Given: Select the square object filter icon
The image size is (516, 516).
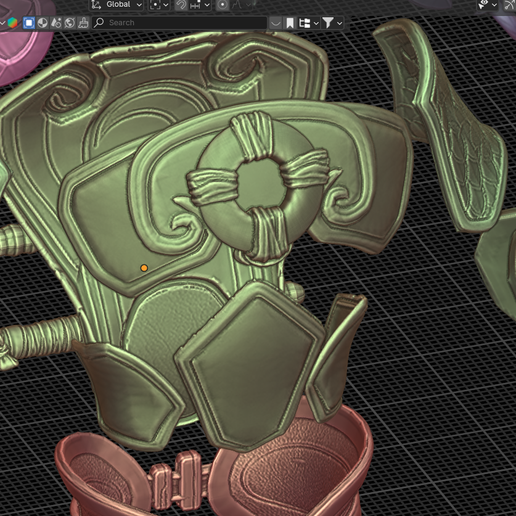Looking at the screenshot, I should click(x=29, y=23).
